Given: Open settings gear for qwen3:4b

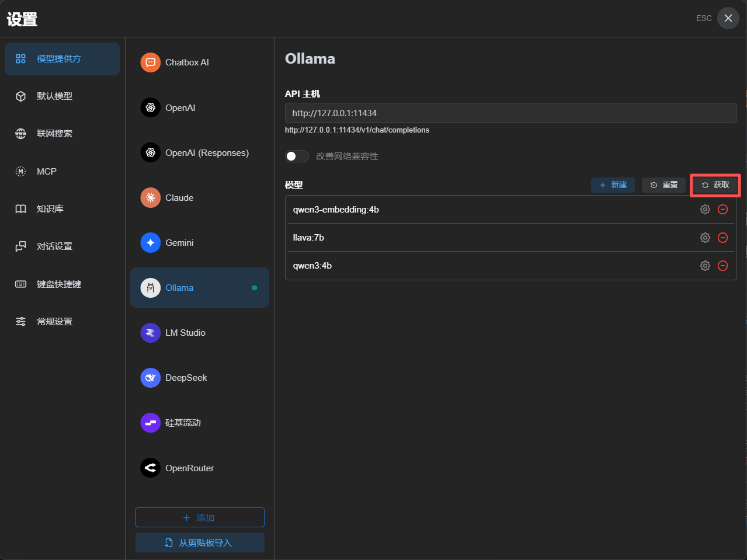Looking at the screenshot, I should pos(705,266).
